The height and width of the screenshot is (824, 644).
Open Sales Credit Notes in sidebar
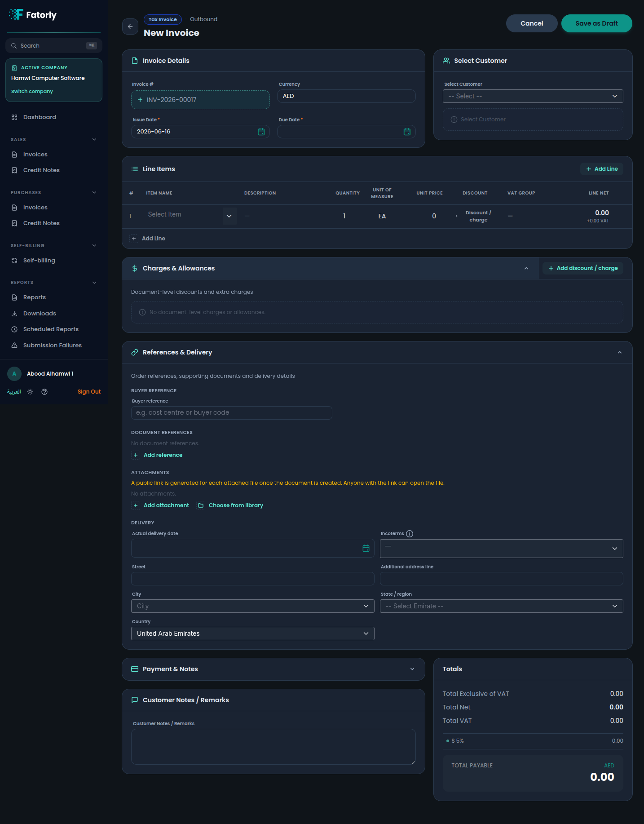53,170
